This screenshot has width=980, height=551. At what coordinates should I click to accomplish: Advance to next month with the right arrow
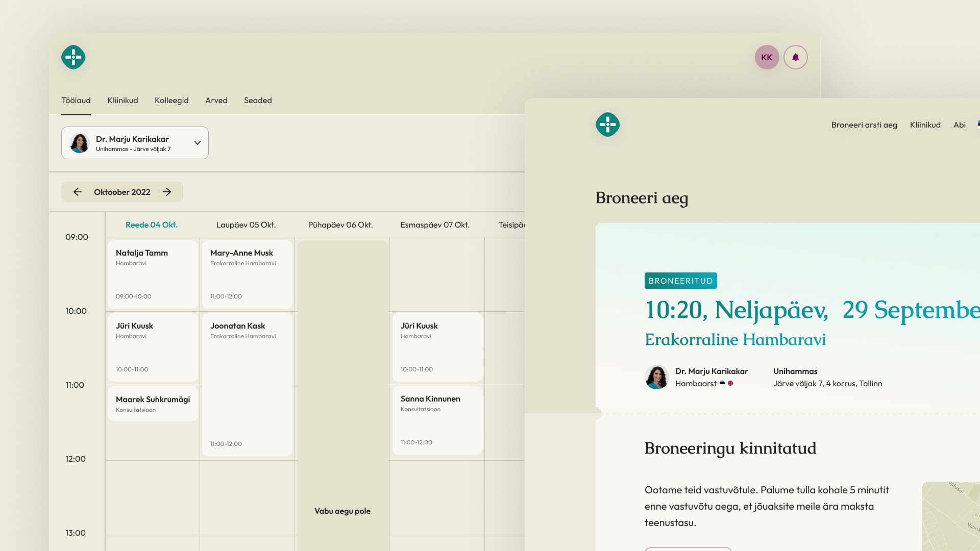pyautogui.click(x=167, y=192)
